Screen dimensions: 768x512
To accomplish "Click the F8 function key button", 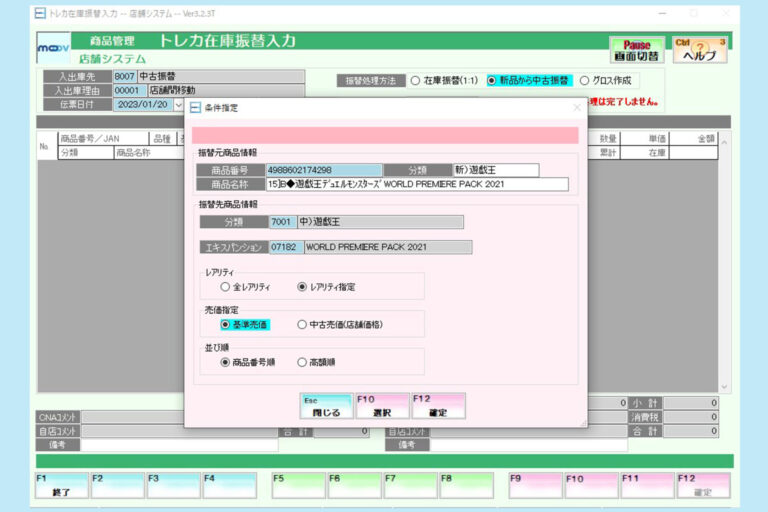I will point(466,485).
